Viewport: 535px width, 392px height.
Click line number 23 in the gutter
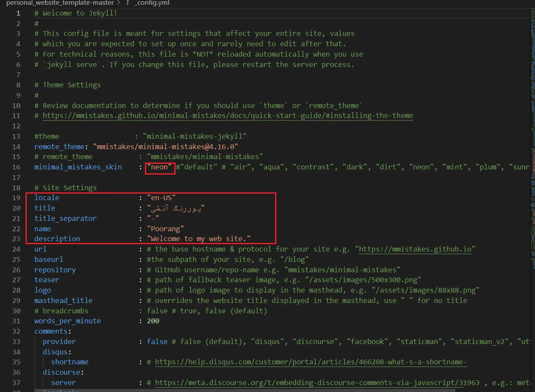pyautogui.click(x=16, y=239)
